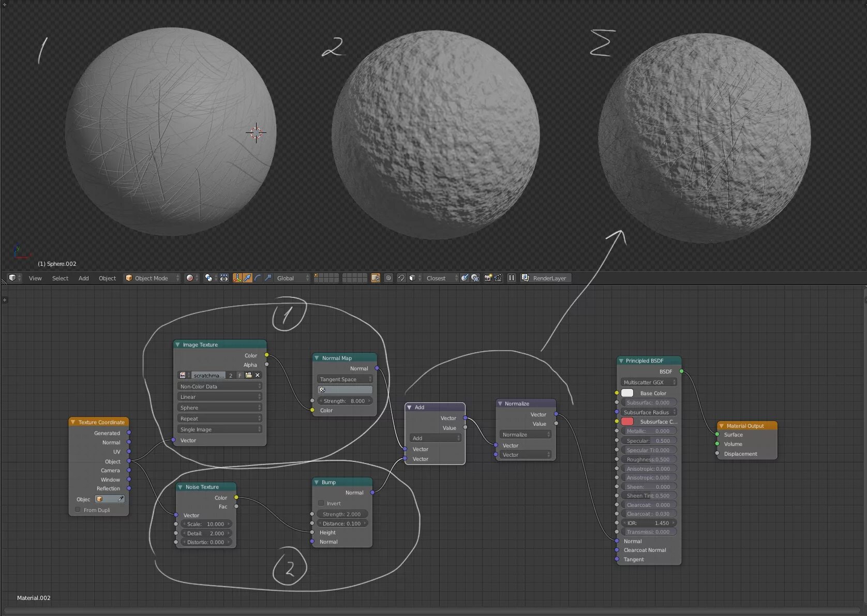
Task: Click Principled BSDF Roughness slider
Action: pyautogui.click(x=649, y=459)
